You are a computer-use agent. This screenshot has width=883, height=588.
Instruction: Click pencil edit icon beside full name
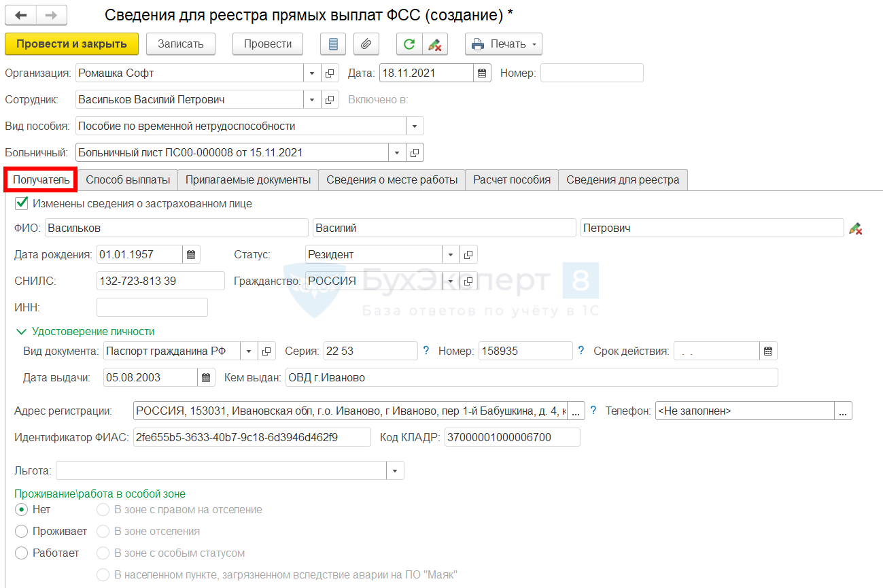(x=856, y=229)
